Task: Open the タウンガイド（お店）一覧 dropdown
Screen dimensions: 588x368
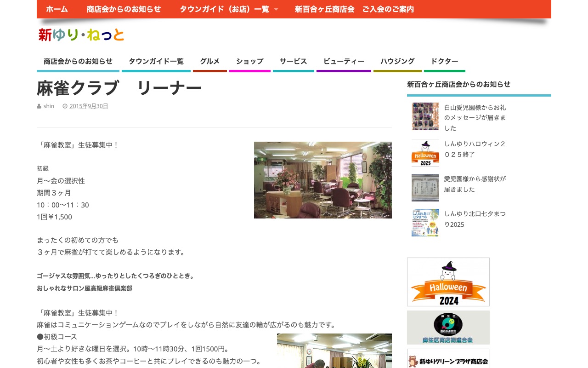Action: click(225, 9)
